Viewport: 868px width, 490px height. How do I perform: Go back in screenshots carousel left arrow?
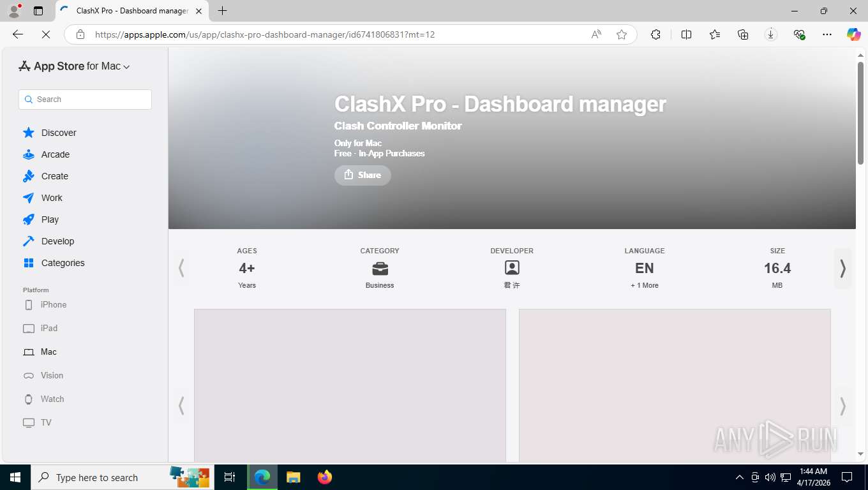[x=181, y=406]
